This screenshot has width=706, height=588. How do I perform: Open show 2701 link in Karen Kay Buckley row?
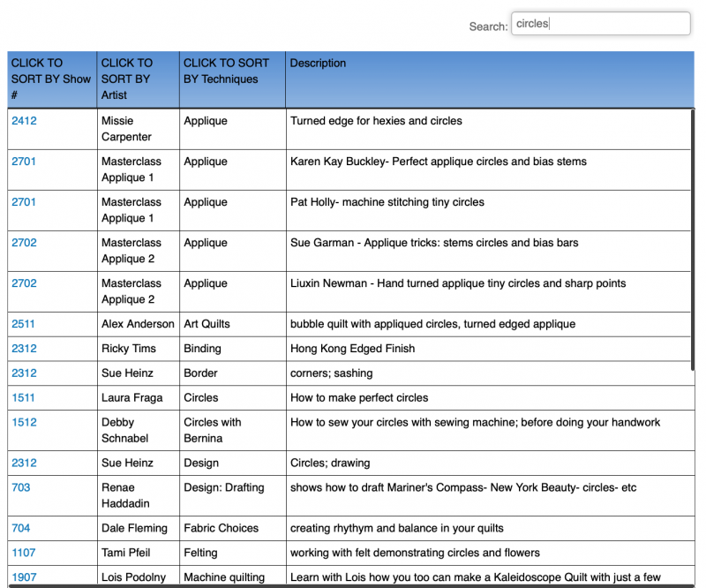[24, 162]
